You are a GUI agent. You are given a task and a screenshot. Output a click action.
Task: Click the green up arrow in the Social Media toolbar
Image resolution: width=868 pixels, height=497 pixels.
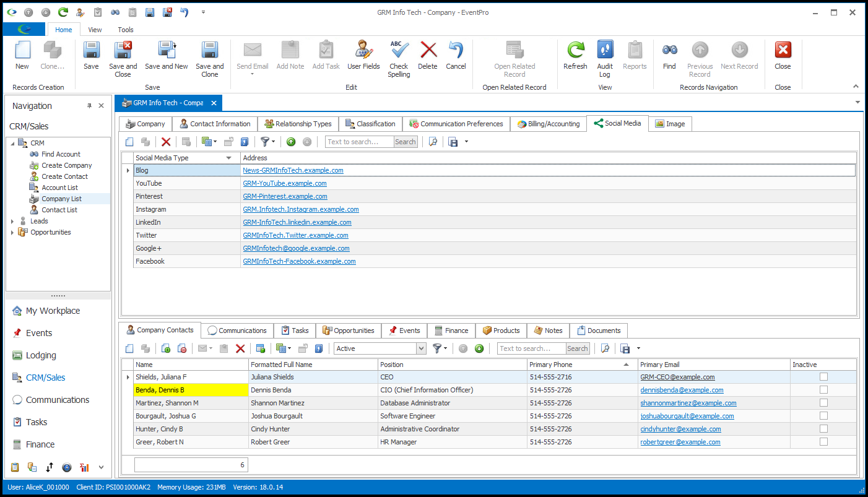coord(291,142)
